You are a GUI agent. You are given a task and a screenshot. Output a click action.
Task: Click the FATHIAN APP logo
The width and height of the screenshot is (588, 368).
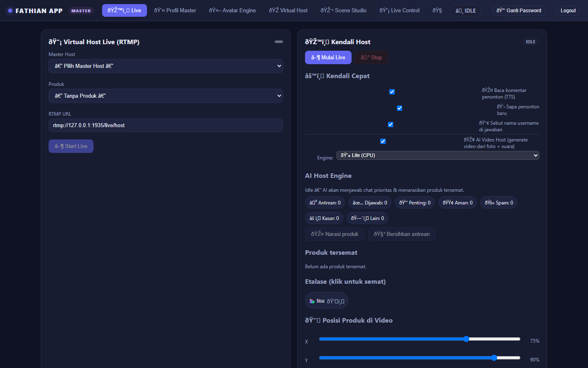(35, 11)
